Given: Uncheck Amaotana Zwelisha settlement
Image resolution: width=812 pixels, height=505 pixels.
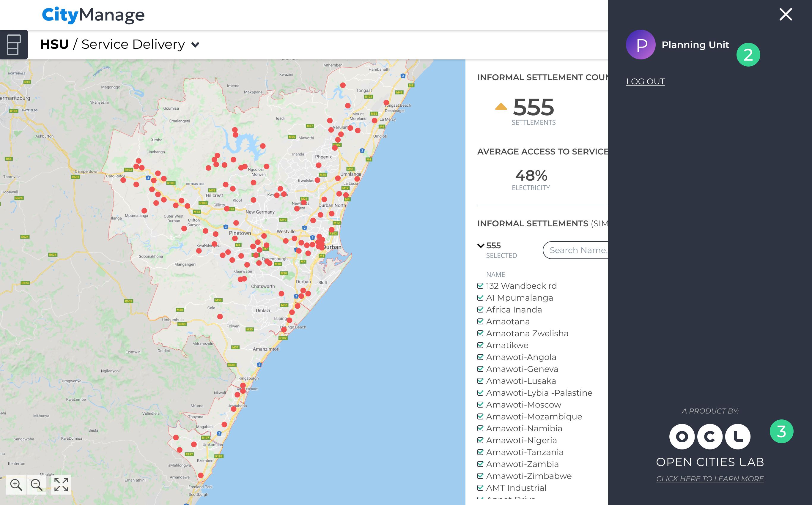Looking at the screenshot, I should (480, 333).
